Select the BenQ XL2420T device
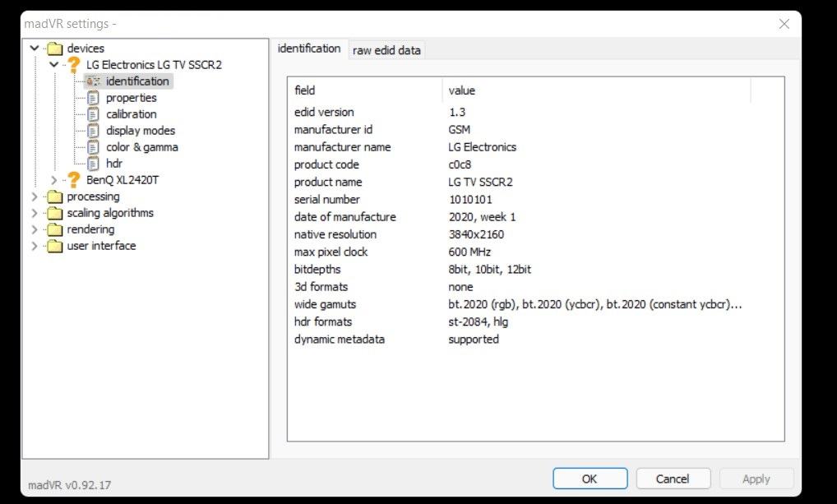Screen dimensions: 837x504 (123, 180)
